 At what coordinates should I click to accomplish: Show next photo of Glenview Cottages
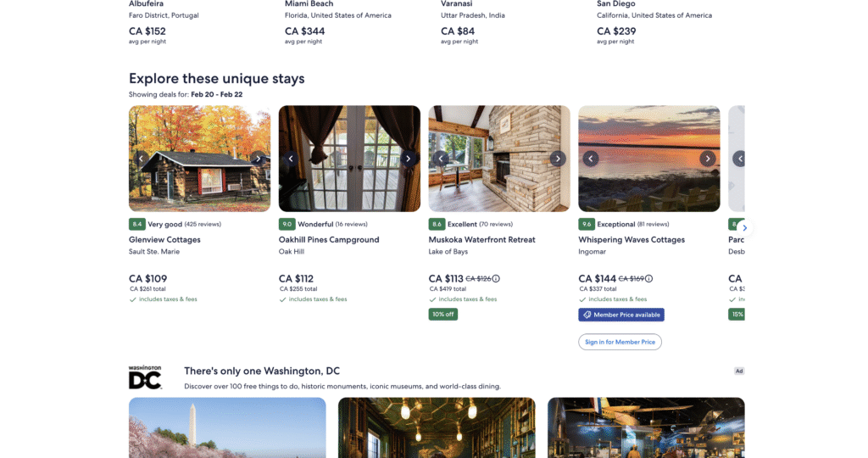click(x=258, y=159)
